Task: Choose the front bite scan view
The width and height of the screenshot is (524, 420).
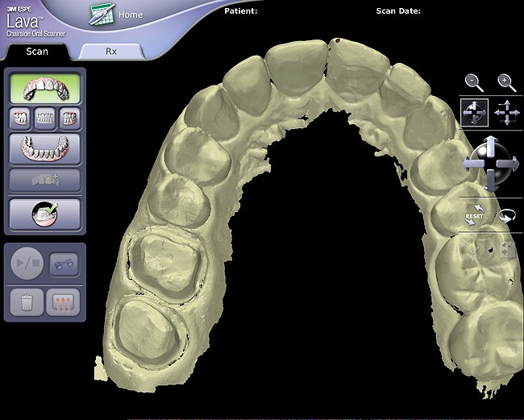Action: 45,119
